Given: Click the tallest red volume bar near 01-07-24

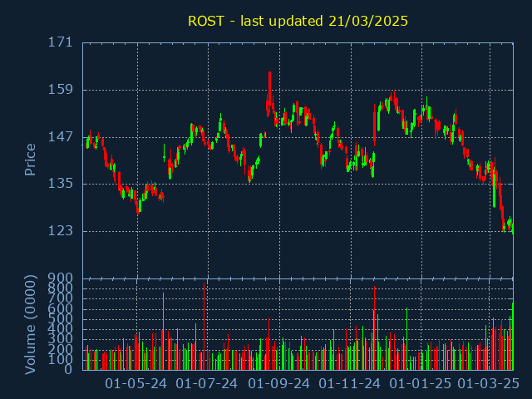Looking at the screenshot, I should [x=204, y=326].
